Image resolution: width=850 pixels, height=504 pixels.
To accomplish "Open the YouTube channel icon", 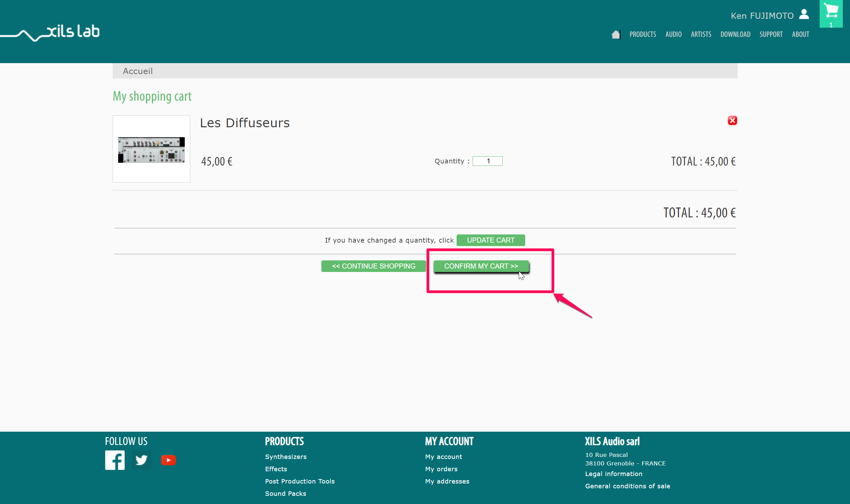I will pyautogui.click(x=168, y=460).
